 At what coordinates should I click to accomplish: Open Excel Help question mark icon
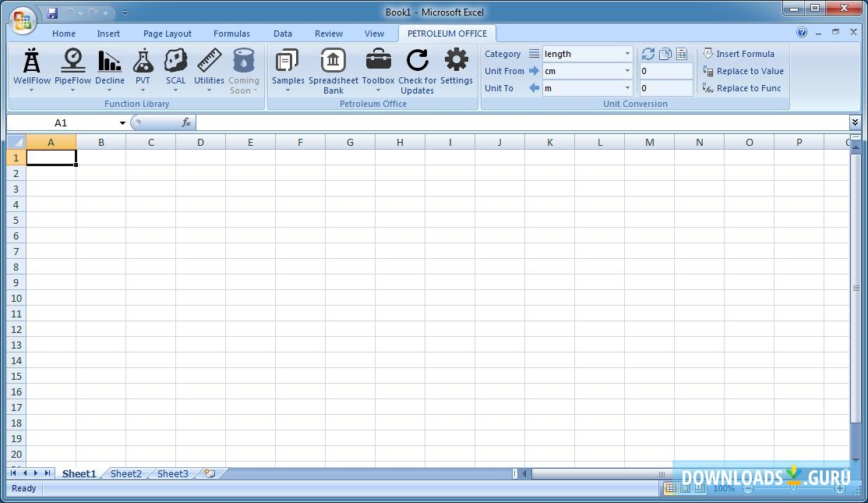(x=802, y=32)
